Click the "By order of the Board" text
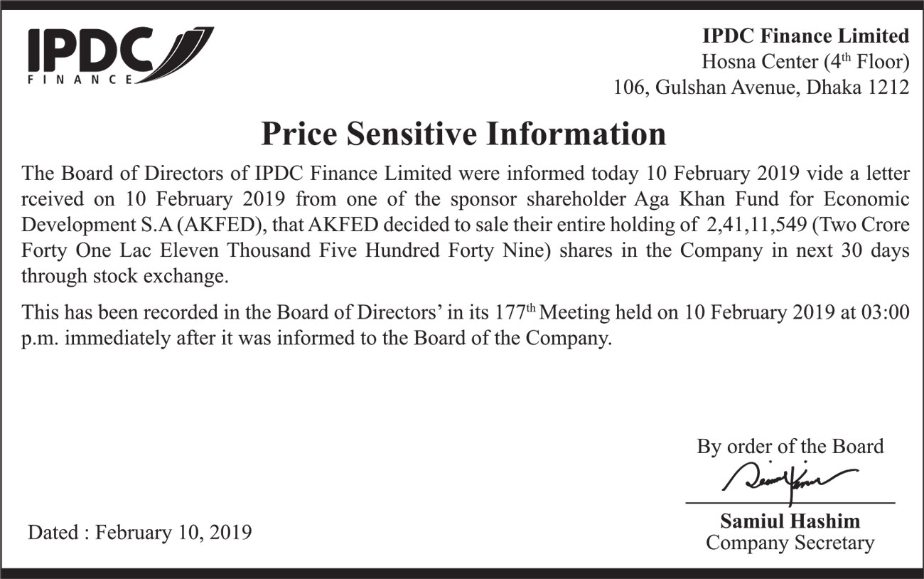 click(790, 447)
